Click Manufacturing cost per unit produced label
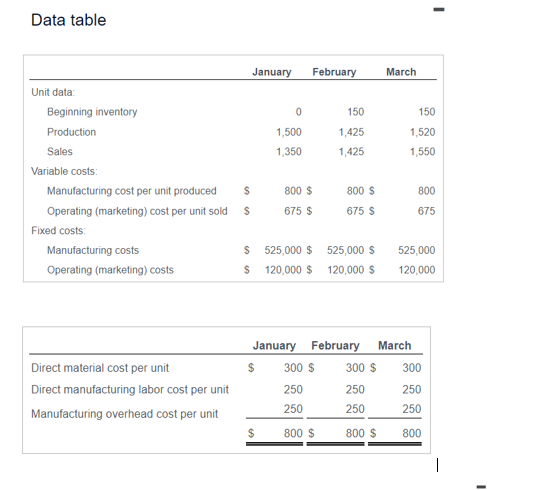Screen dimensions: 540x490 (x=132, y=191)
